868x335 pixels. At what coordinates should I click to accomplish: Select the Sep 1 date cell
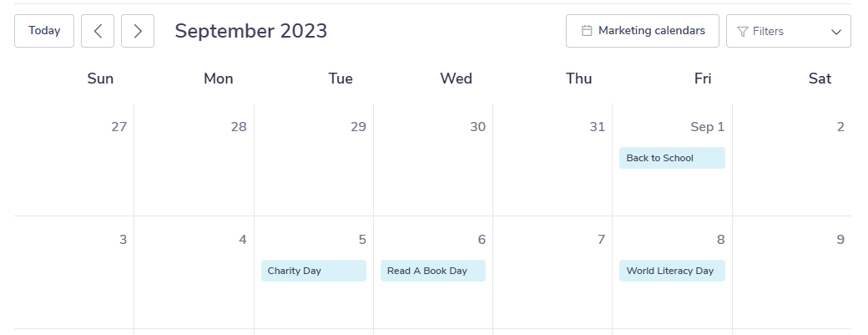point(672,160)
